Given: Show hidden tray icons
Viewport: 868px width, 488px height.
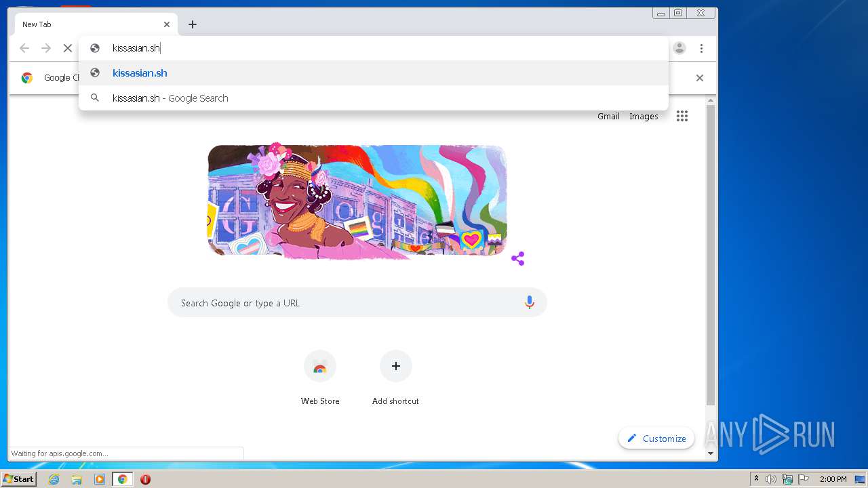Looking at the screenshot, I should [756, 479].
